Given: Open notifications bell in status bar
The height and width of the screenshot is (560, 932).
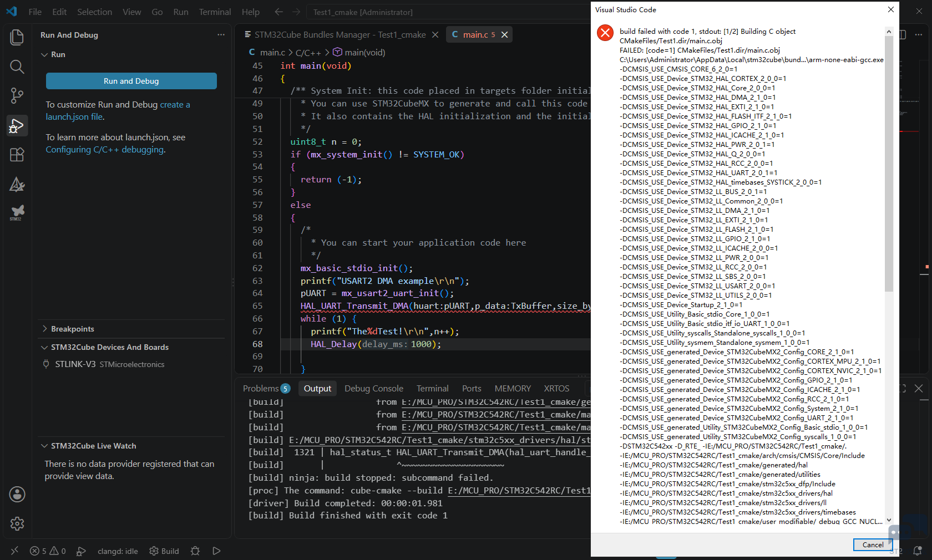Looking at the screenshot, I should (918, 551).
